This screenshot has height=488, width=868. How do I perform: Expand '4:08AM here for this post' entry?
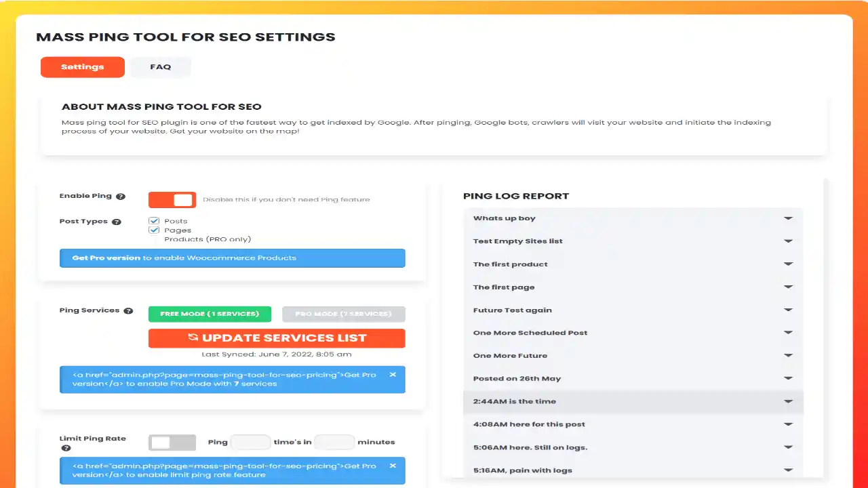633,424
